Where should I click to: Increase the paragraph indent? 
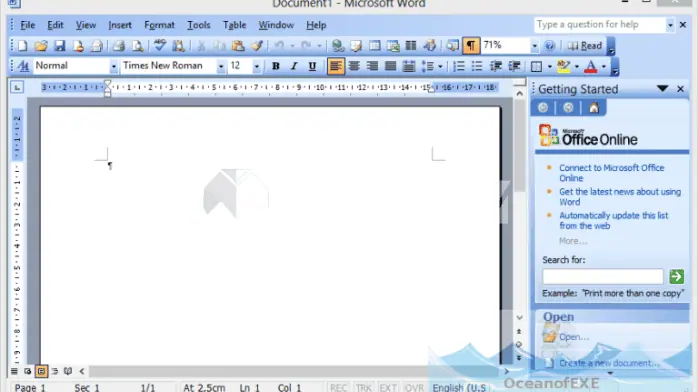click(x=514, y=66)
